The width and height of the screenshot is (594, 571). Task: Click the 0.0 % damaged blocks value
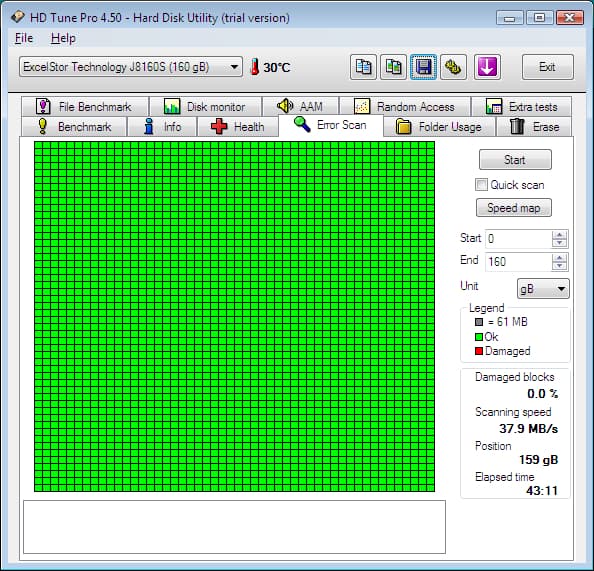(542, 394)
